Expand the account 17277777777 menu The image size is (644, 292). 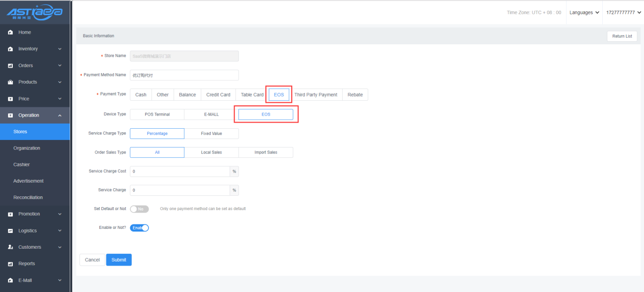[623, 13]
